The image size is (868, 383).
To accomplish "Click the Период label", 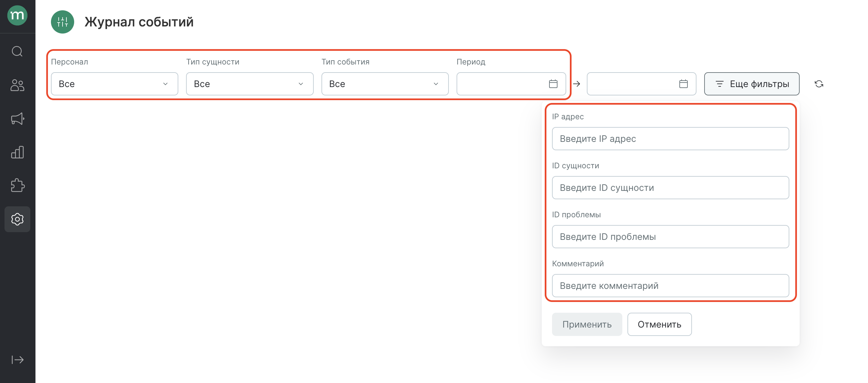I will pyautogui.click(x=471, y=62).
